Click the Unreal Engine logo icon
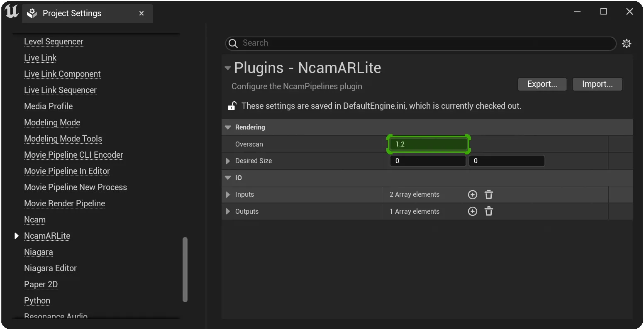The height and width of the screenshot is (330, 644). pos(12,12)
